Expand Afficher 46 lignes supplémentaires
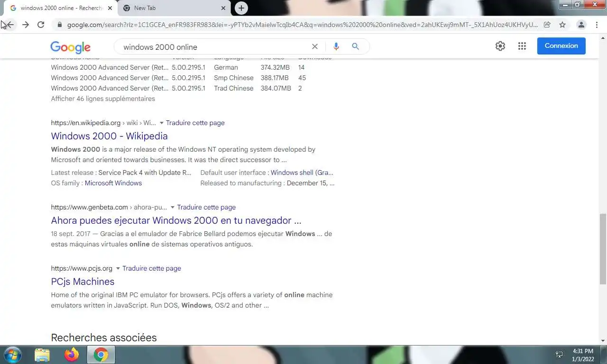The width and height of the screenshot is (607, 364). point(103,99)
